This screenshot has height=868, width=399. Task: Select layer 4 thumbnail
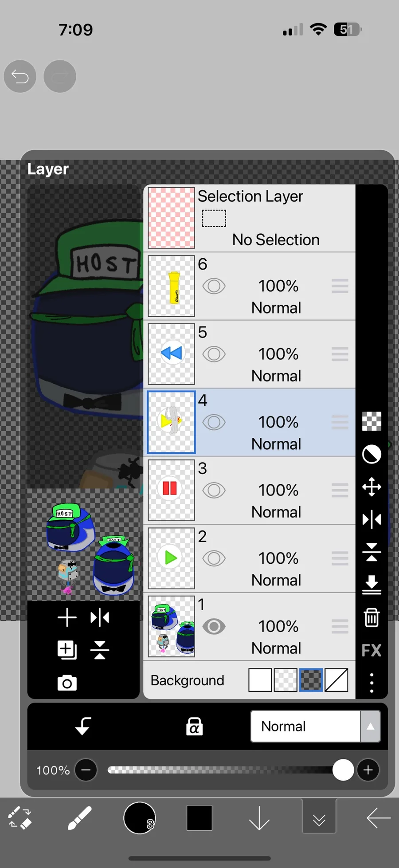pos(171,422)
